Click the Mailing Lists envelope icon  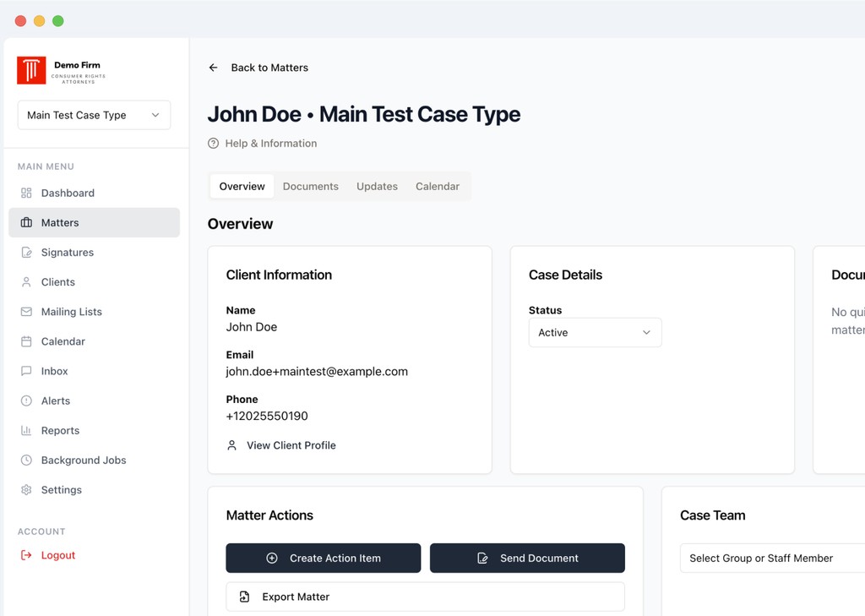(26, 312)
